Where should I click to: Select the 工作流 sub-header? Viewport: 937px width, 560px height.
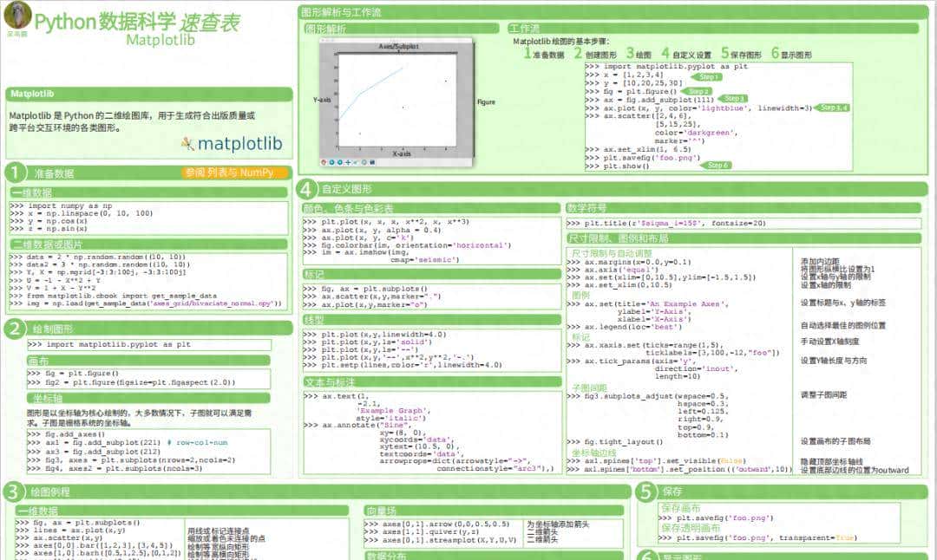pos(713,28)
